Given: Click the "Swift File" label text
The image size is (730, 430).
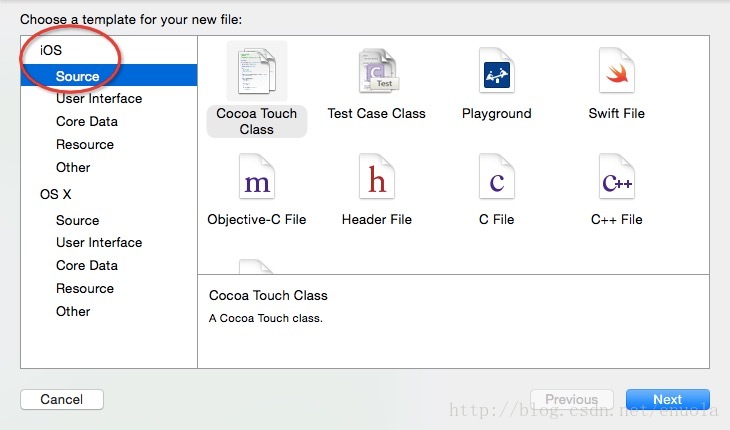Looking at the screenshot, I should [616, 114].
